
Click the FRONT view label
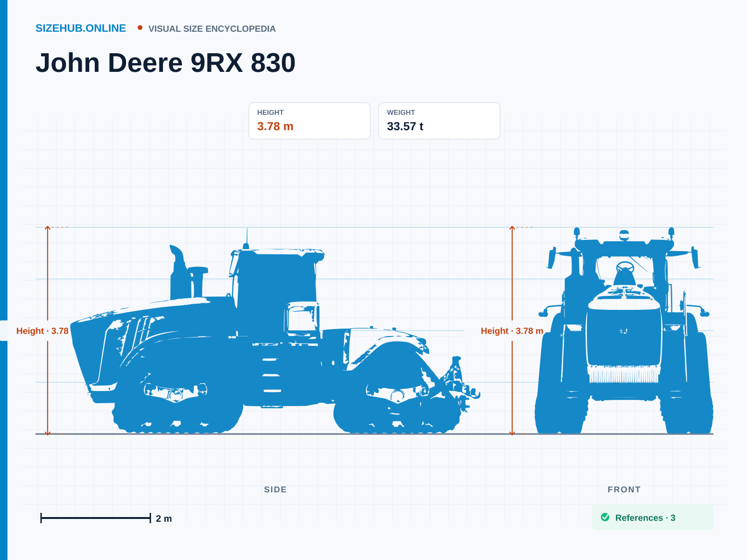point(624,490)
